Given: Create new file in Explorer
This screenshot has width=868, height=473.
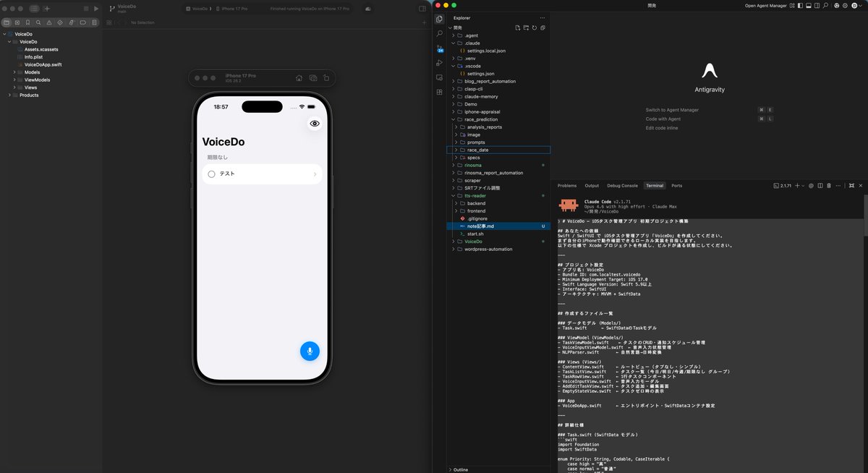Looking at the screenshot, I should 517,27.
